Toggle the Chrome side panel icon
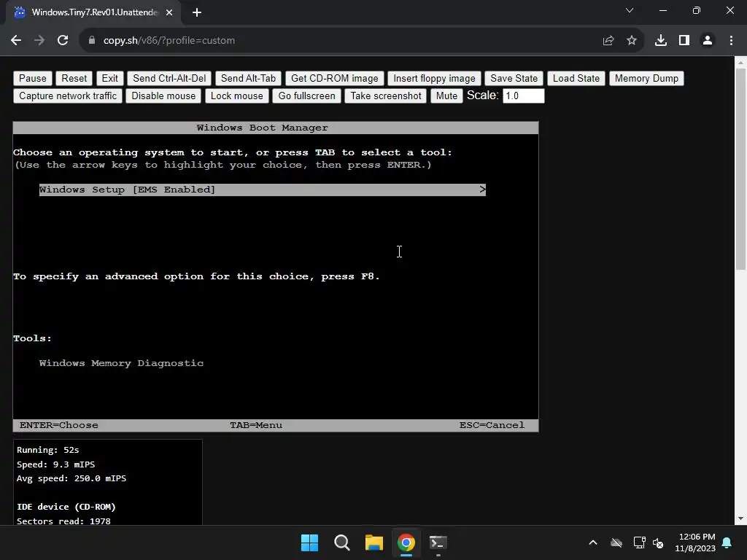 pyautogui.click(x=684, y=41)
